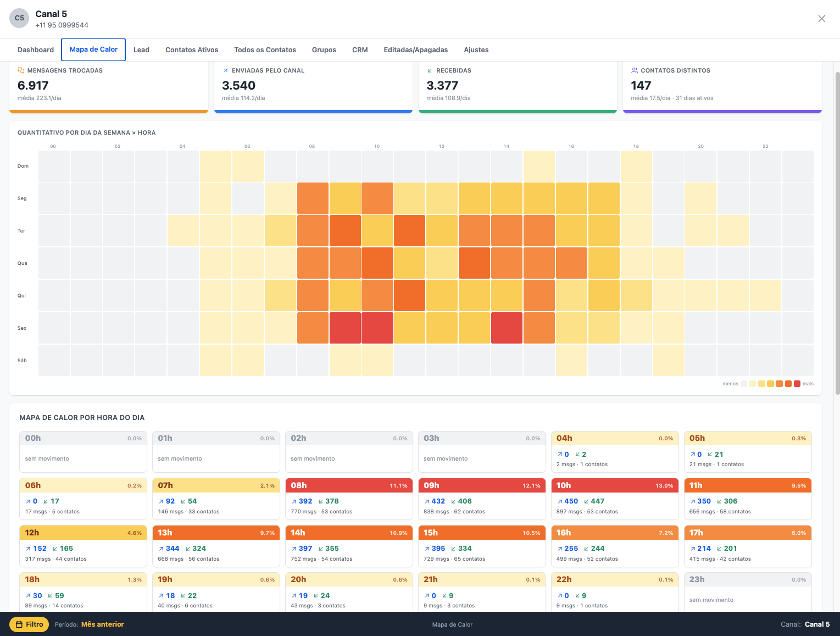Click the calendar icon in Filtro
Viewport: 840px width, 636px height.
[x=19, y=624]
